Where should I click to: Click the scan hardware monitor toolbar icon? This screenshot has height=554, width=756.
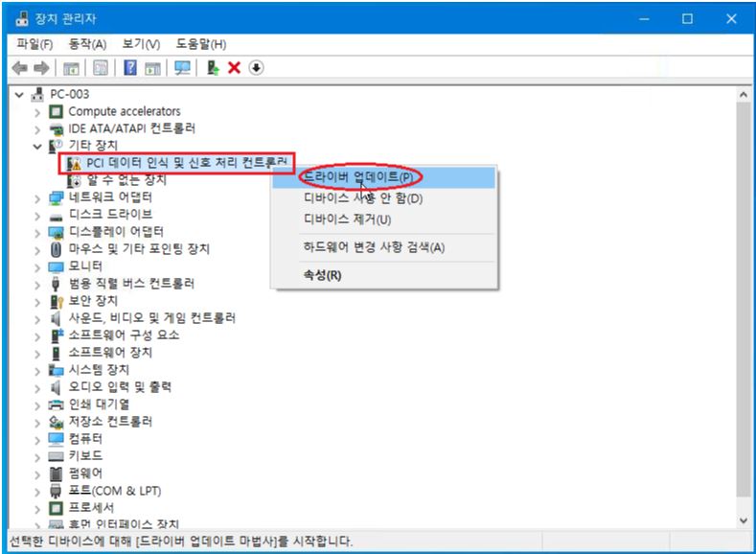click(182, 68)
